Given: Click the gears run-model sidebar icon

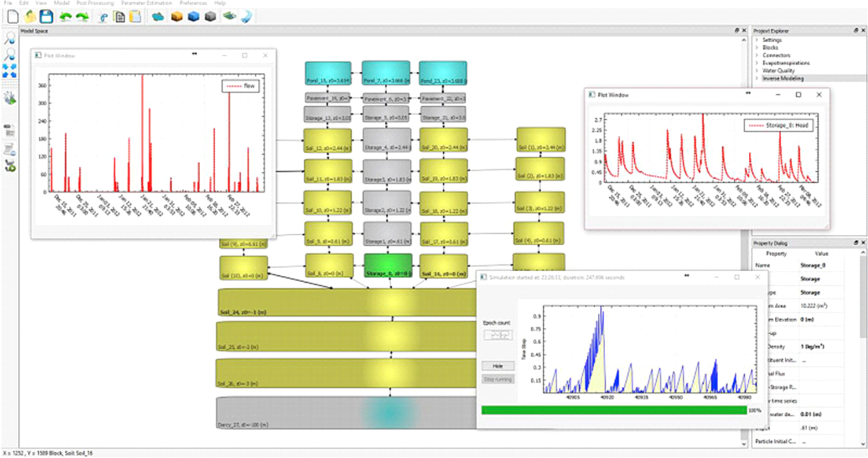Looking at the screenshot, I should pyautogui.click(x=10, y=98).
